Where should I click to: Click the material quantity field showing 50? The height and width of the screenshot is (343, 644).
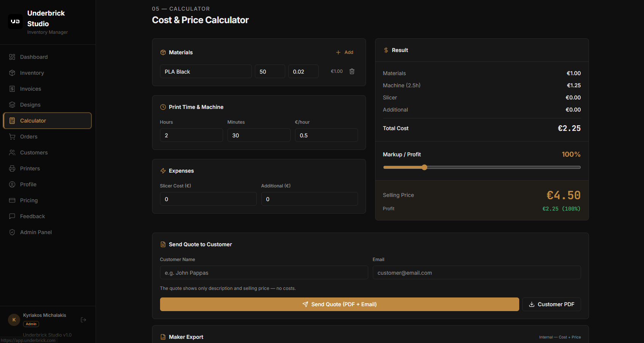[x=270, y=71]
